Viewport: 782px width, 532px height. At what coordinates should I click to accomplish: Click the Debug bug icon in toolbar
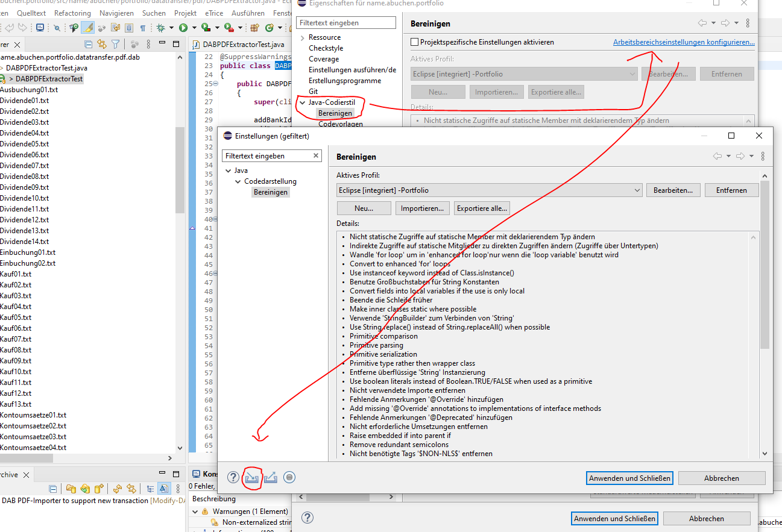(x=161, y=28)
